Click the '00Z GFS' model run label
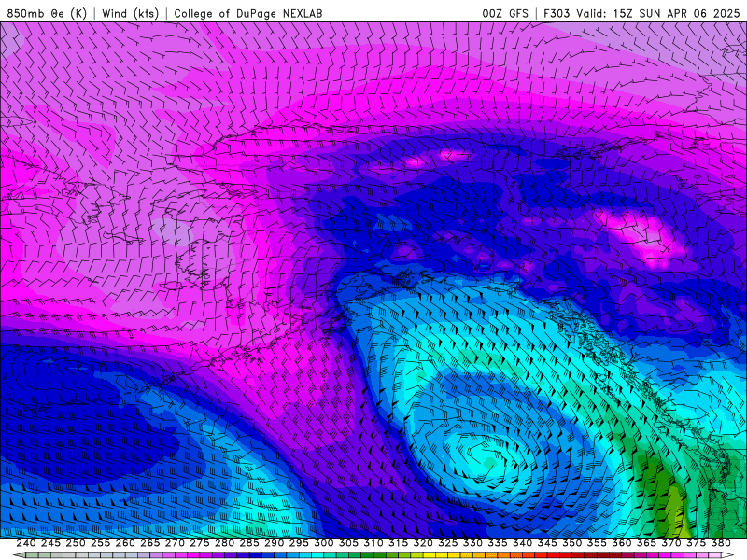The width and height of the screenshot is (747, 560). 505,13
